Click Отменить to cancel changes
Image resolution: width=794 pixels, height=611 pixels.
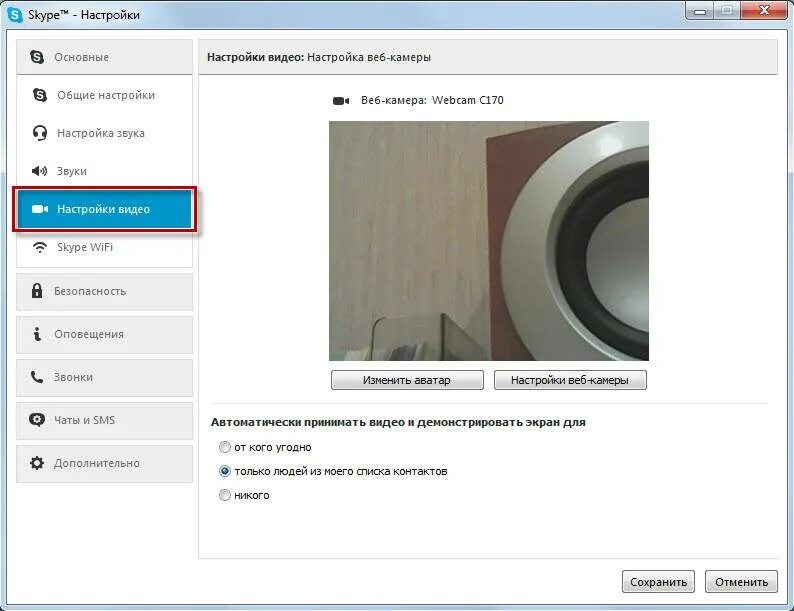[x=741, y=582]
